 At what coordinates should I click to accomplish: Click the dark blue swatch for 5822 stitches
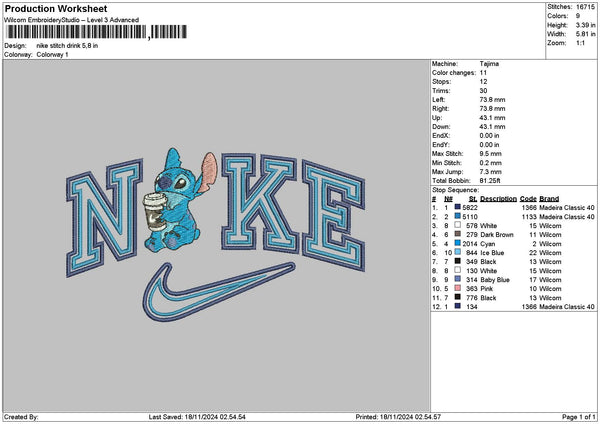pyautogui.click(x=457, y=207)
